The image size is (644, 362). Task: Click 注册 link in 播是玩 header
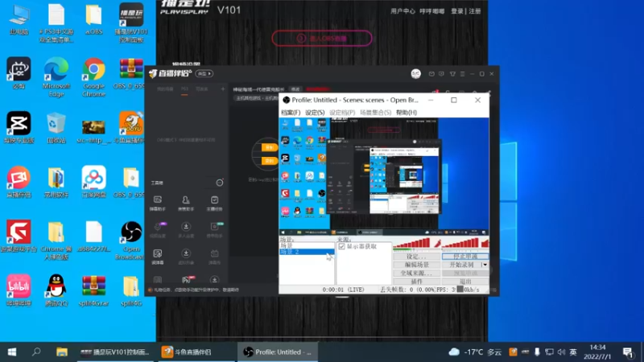(x=475, y=11)
